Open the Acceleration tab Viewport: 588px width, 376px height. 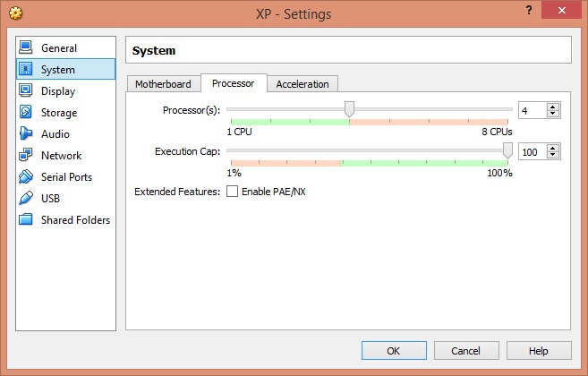click(x=302, y=84)
